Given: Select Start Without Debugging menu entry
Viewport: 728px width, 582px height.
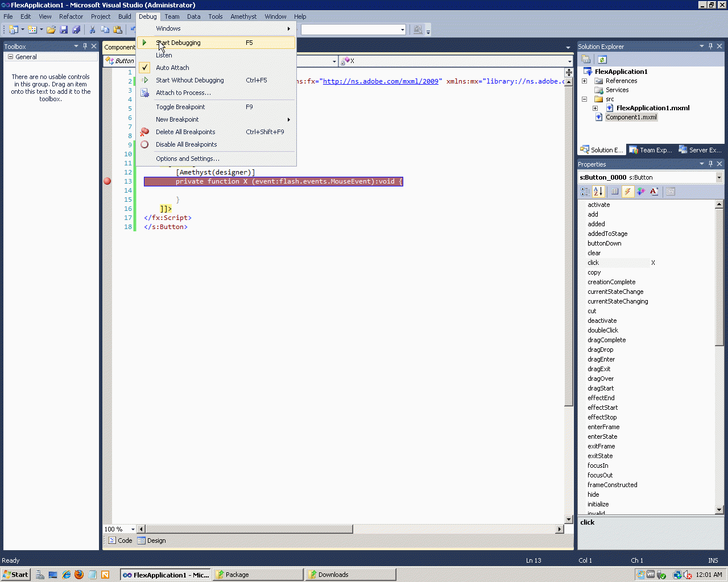Looking at the screenshot, I should pos(217,80).
